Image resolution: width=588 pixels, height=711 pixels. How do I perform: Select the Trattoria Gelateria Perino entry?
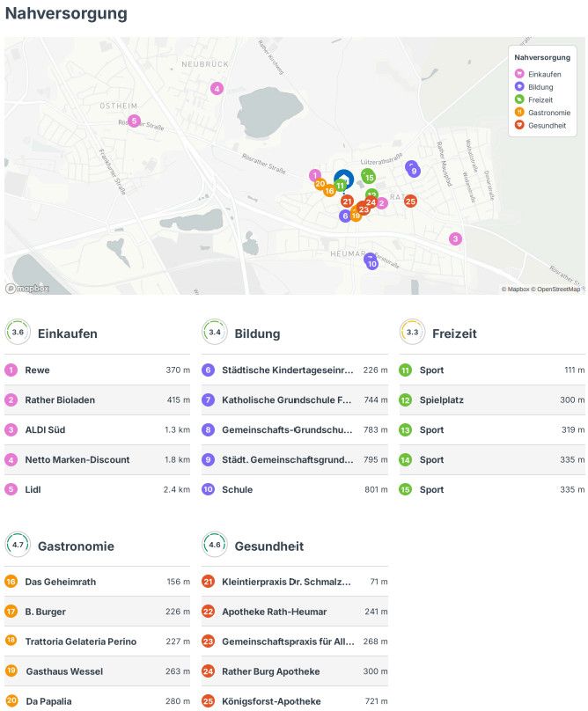(x=97, y=641)
